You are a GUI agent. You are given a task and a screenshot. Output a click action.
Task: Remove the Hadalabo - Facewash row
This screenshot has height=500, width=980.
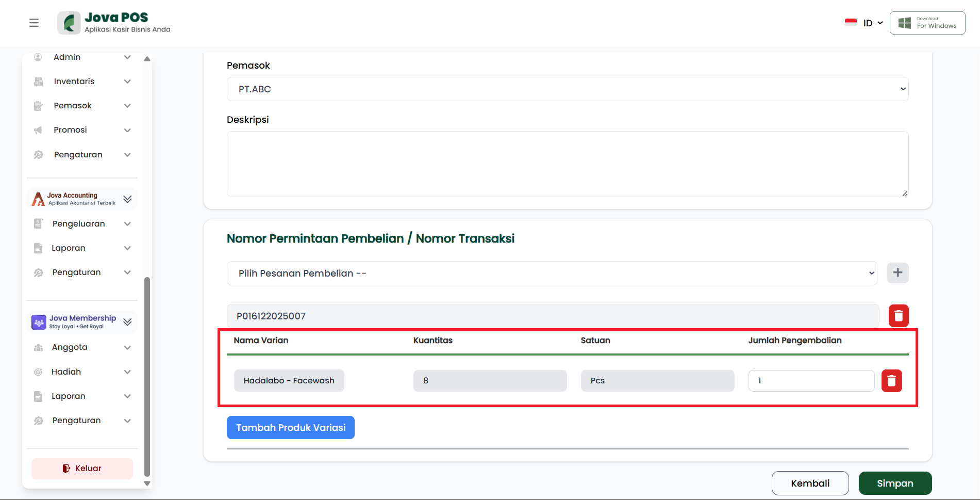point(891,381)
